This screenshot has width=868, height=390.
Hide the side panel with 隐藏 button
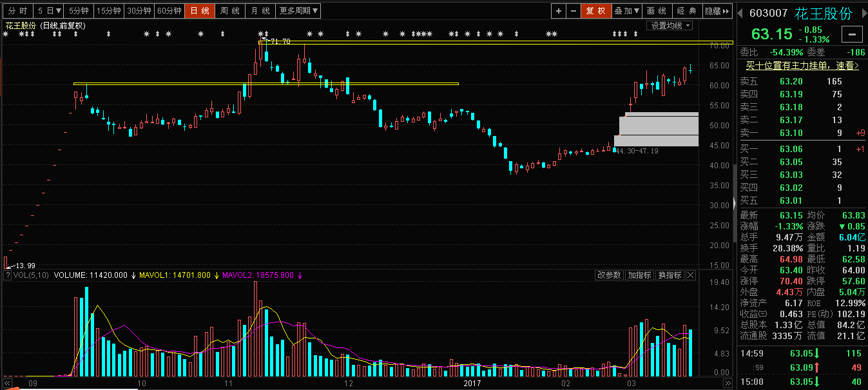717,11
